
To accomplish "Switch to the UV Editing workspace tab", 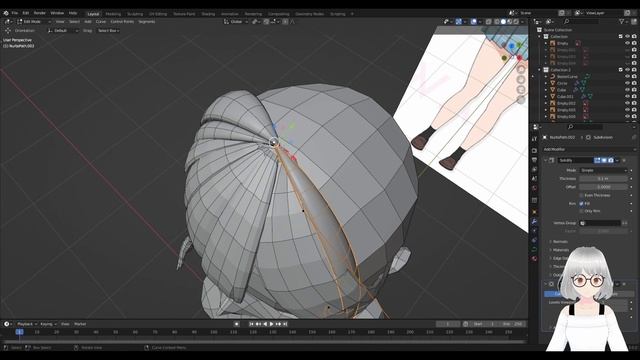I will click(x=158, y=14).
